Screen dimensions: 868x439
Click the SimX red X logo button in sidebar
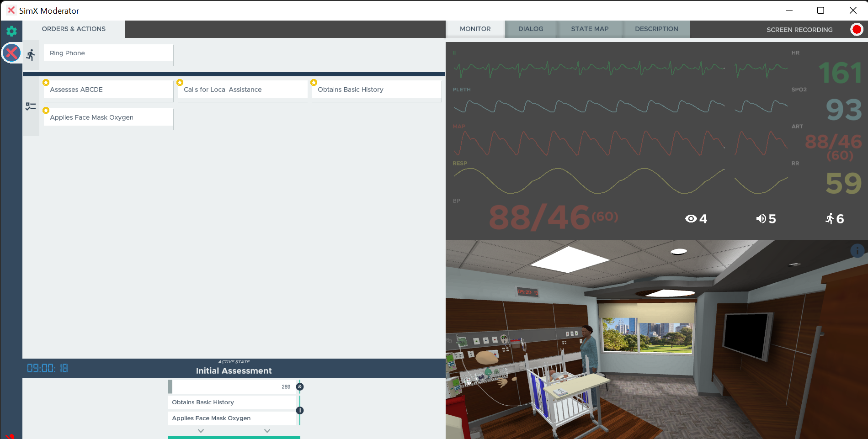11,53
